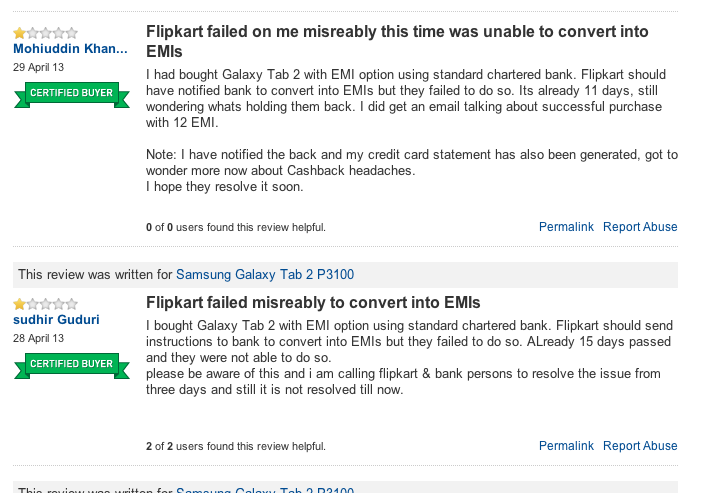Viewport: 712px width, 493px height.
Task: Click the Certified Buyer badge under 29 April 13
Action: point(72,95)
